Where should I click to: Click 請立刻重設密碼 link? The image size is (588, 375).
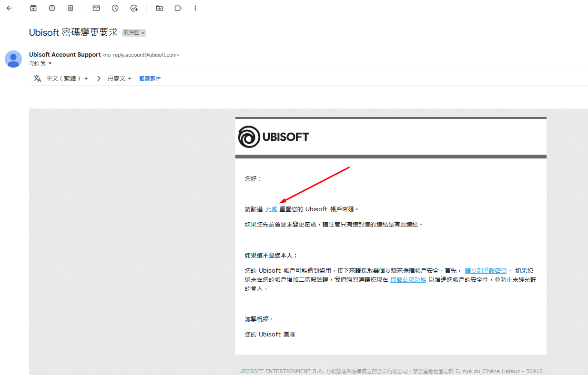486,270
